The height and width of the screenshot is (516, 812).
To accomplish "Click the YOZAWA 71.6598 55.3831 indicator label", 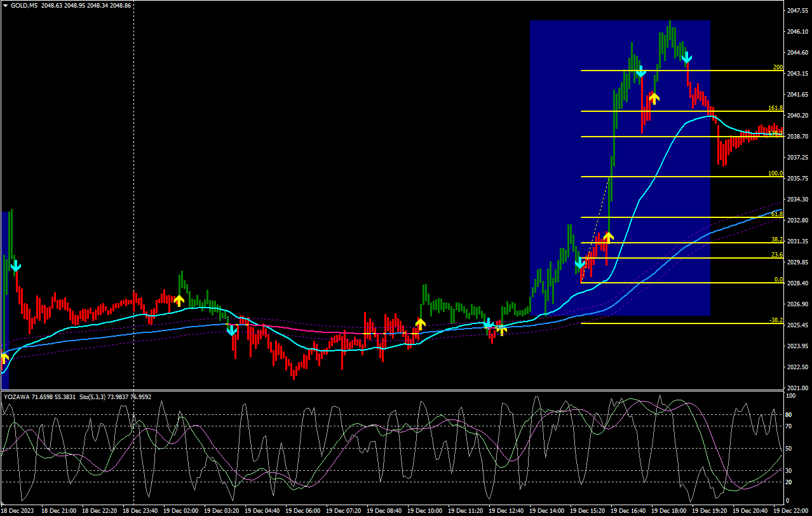I will 39,397.
